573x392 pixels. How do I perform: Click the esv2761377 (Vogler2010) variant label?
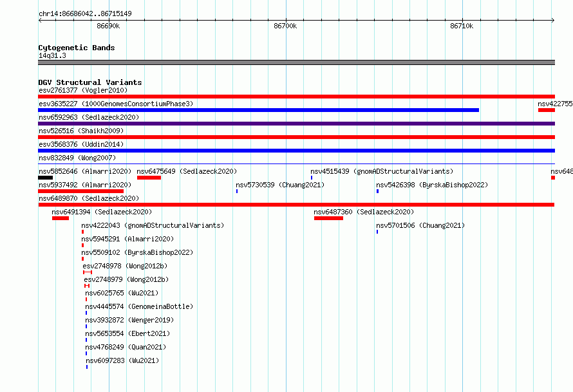83,90
